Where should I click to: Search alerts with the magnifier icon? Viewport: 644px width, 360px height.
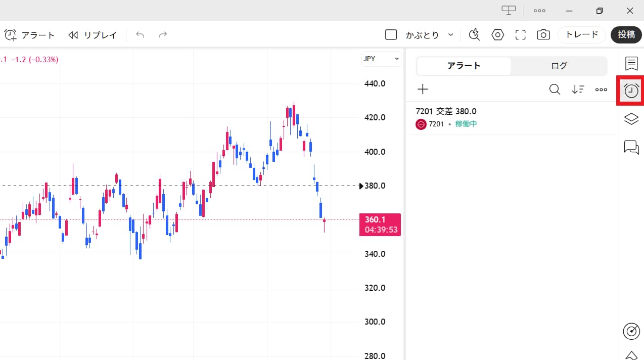pyautogui.click(x=555, y=89)
